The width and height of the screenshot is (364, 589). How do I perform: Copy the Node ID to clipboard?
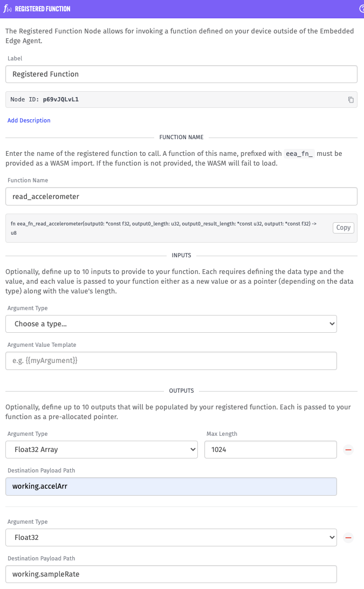(351, 100)
